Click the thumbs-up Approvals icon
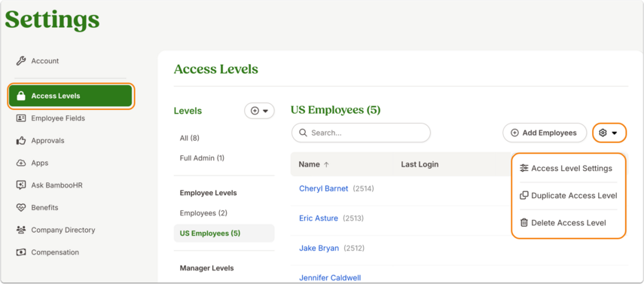This screenshot has height=284, width=644. click(x=20, y=141)
